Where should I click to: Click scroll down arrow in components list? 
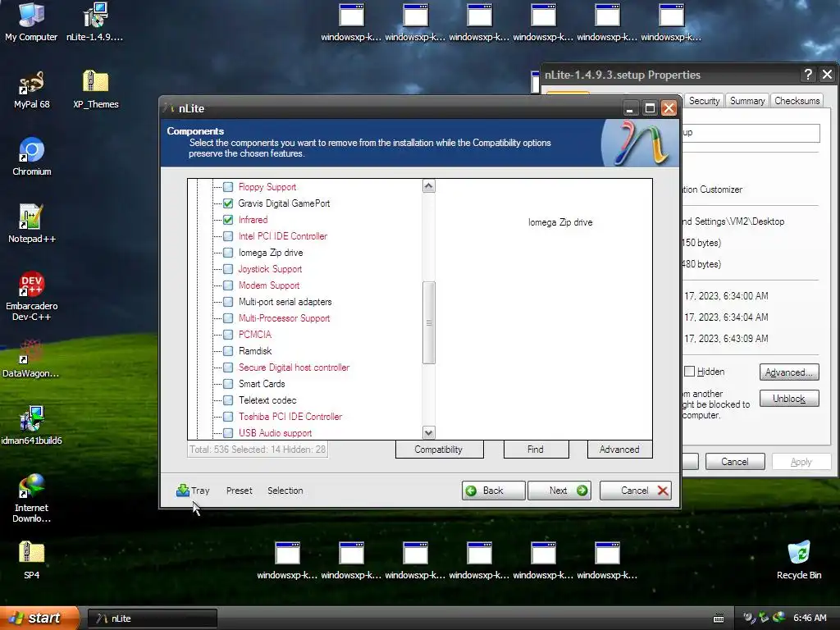click(428, 432)
